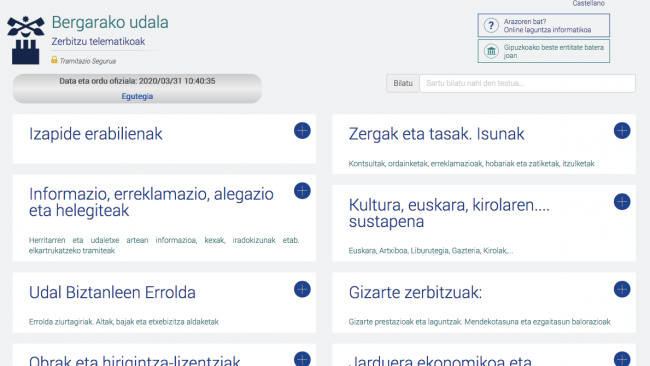
Task: Click the bank building entity icon
Action: tap(491, 51)
